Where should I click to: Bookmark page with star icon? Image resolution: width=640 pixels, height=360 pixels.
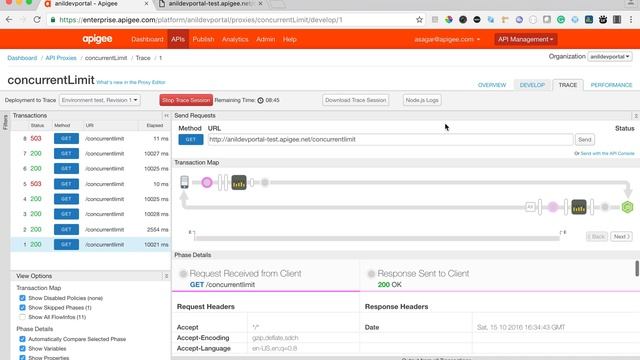click(419, 20)
